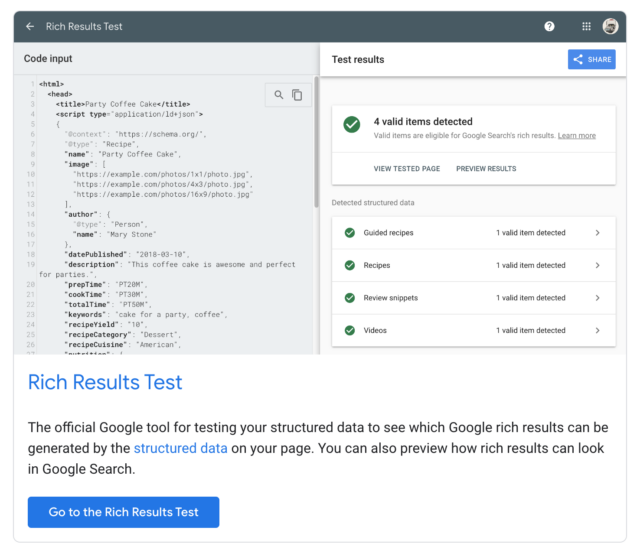Viewport: 640px width, 553px height.
Task: Expand the Review snippets row chevron
Action: click(x=598, y=298)
